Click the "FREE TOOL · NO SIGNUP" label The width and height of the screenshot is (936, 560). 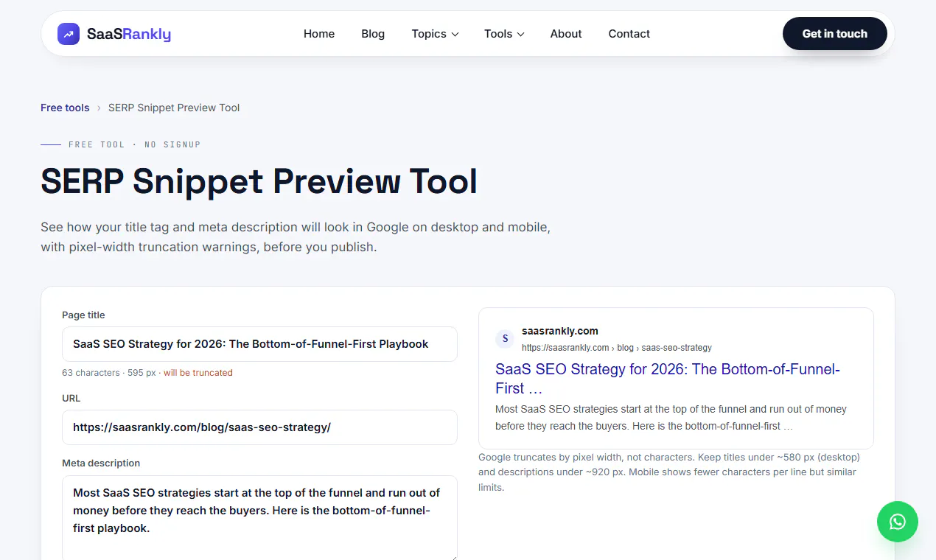[x=134, y=144]
